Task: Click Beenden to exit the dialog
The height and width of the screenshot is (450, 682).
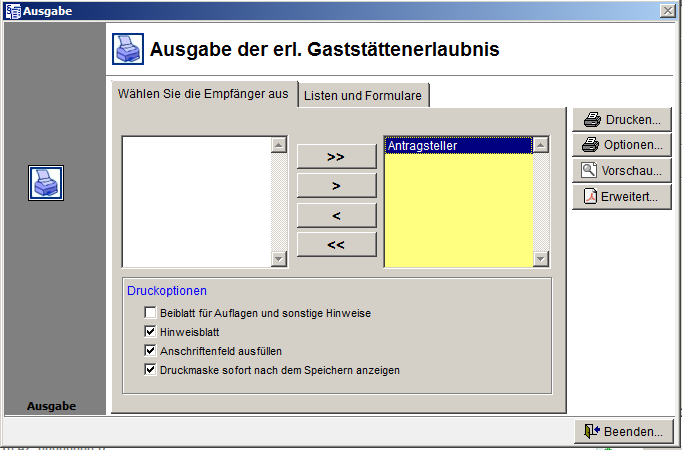Action: click(621, 432)
